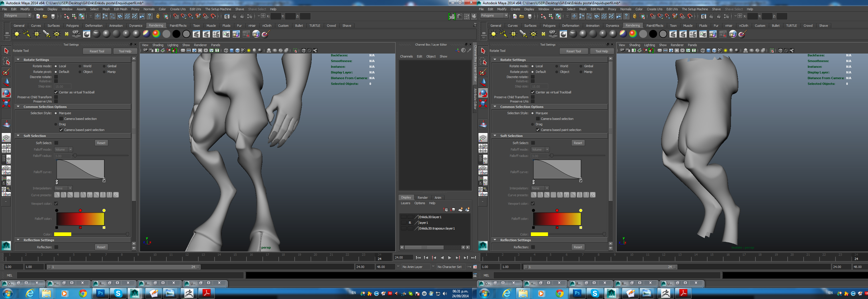Create new empty layer icon in Layer Editor

pos(460,209)
